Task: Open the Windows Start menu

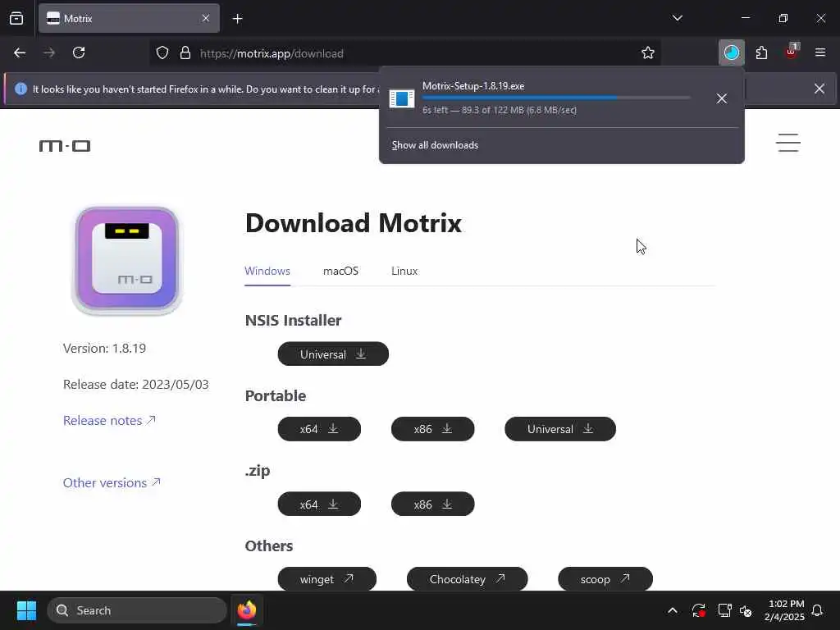Action: [26, 610]
